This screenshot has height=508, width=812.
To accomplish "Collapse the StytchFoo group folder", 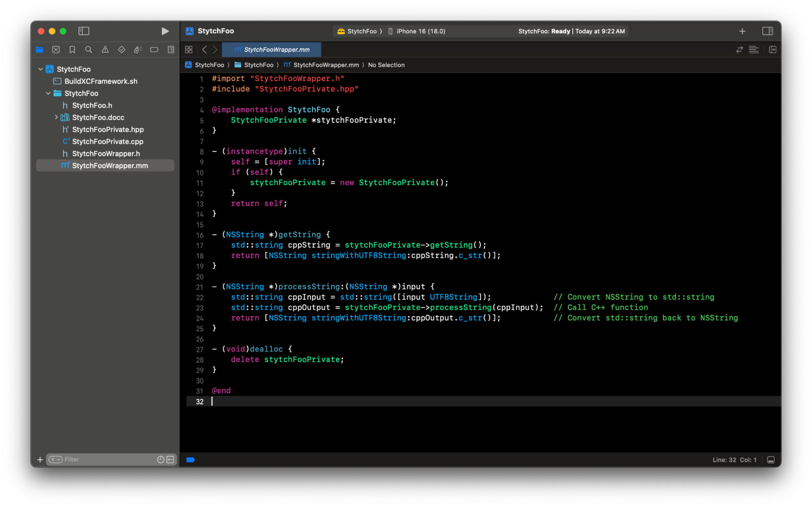I will (x=48, y=93).
